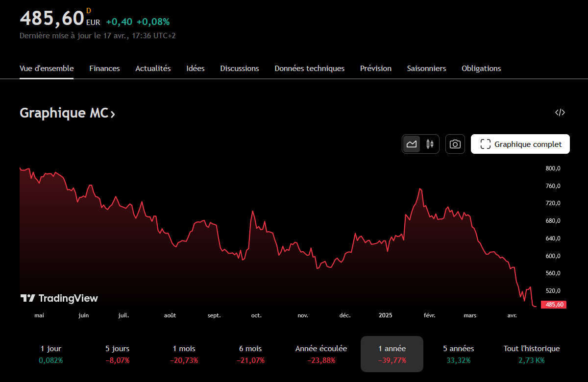
Task: Switch to the Obligations tab
Action: click(x=481, y=69)
